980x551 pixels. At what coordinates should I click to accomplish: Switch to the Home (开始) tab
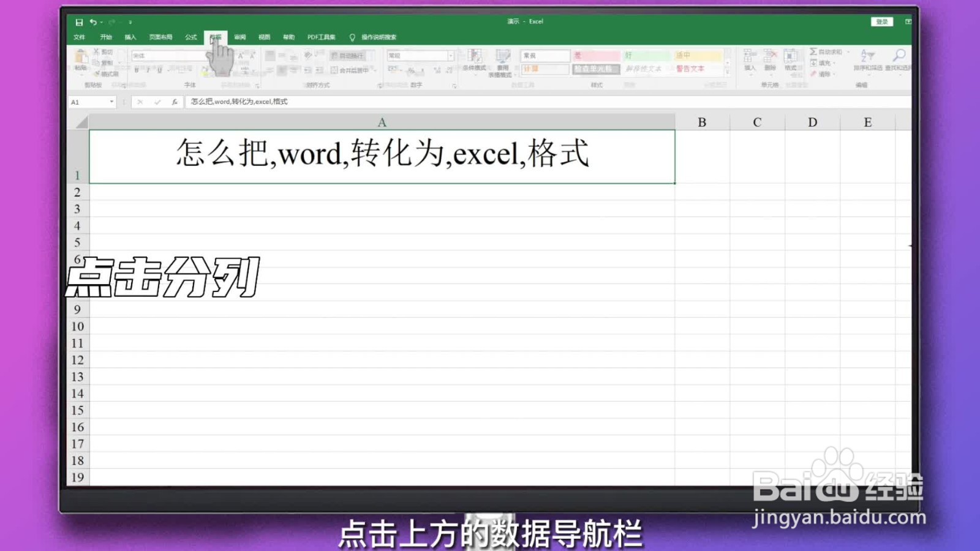[x=106, y=37]
